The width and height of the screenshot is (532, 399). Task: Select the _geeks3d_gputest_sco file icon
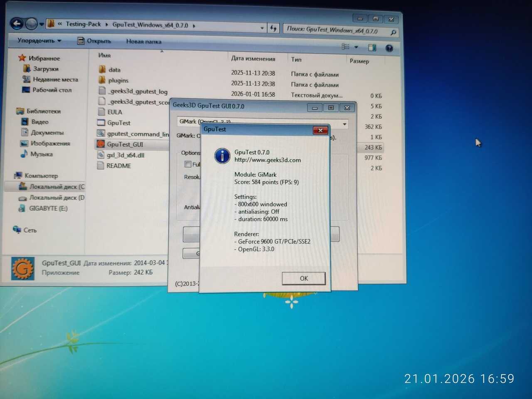click(102, 101)
